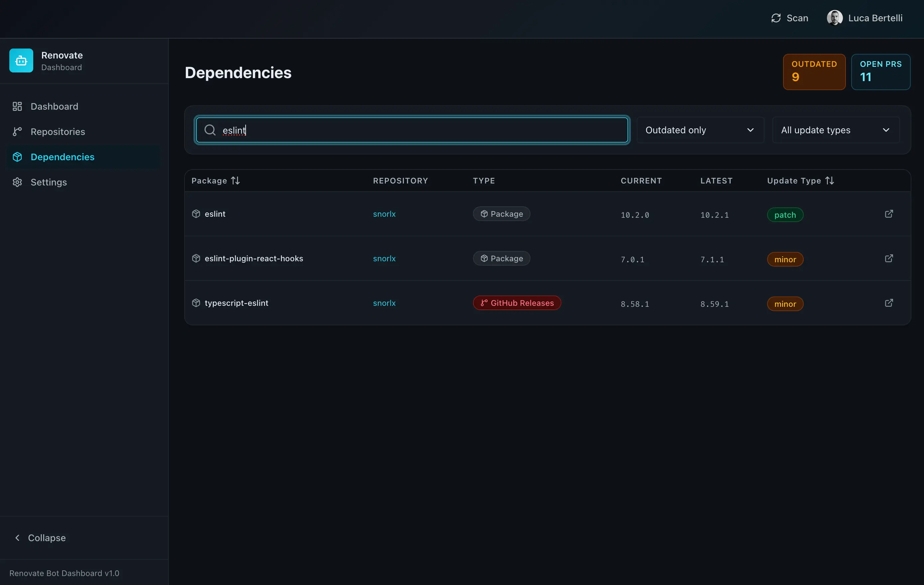Click current version 8.58.1
Screen dimensions: 924x585
pyautogui.click(x=635, y=304)
